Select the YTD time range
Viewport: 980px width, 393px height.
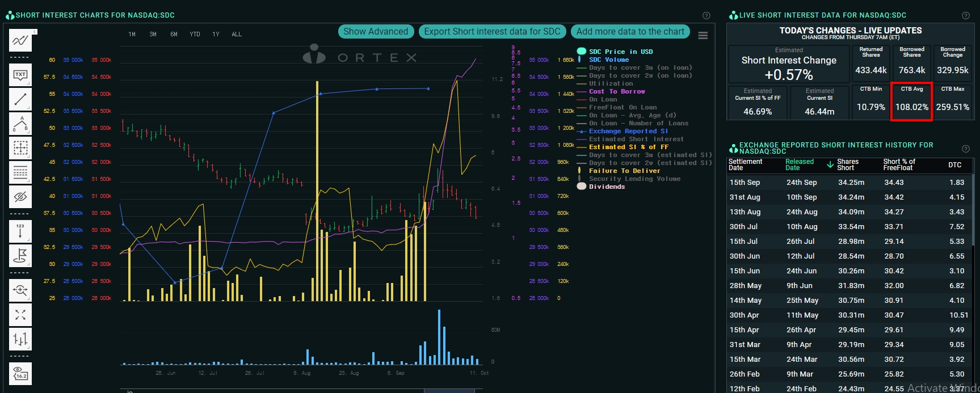(x=195, y=34)
